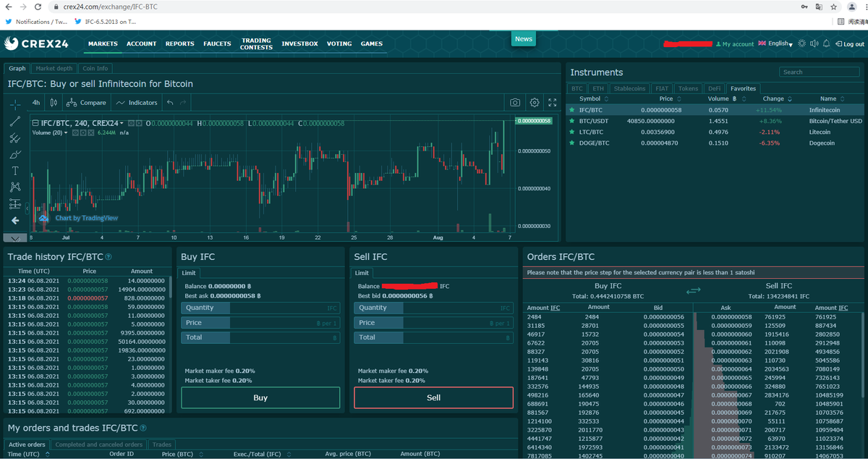Open My orders and trades help icon
Image resolution: width=868 pixels, height=459 pixels.
coord(142,428)
